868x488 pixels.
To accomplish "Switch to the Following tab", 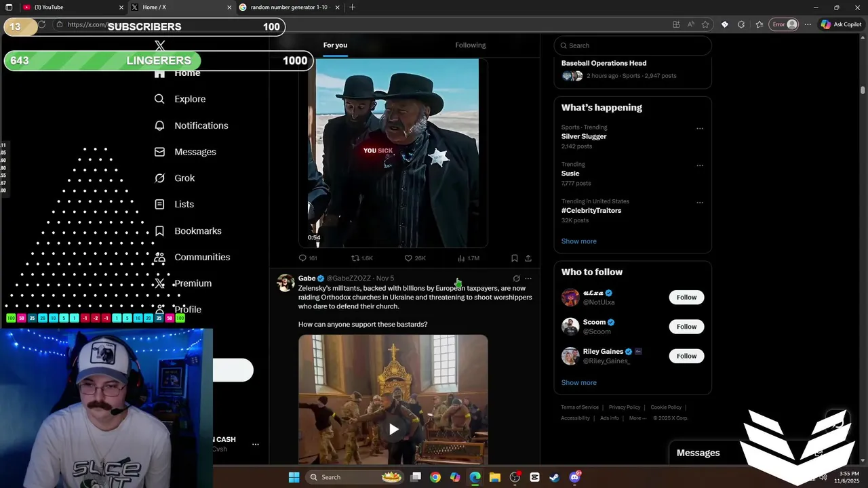I will tap(470, 45).
